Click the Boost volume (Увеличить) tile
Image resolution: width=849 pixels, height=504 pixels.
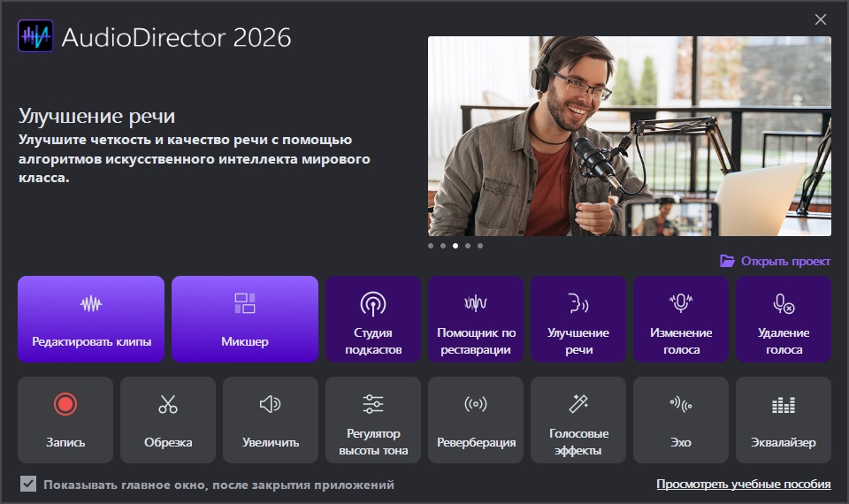271,420
